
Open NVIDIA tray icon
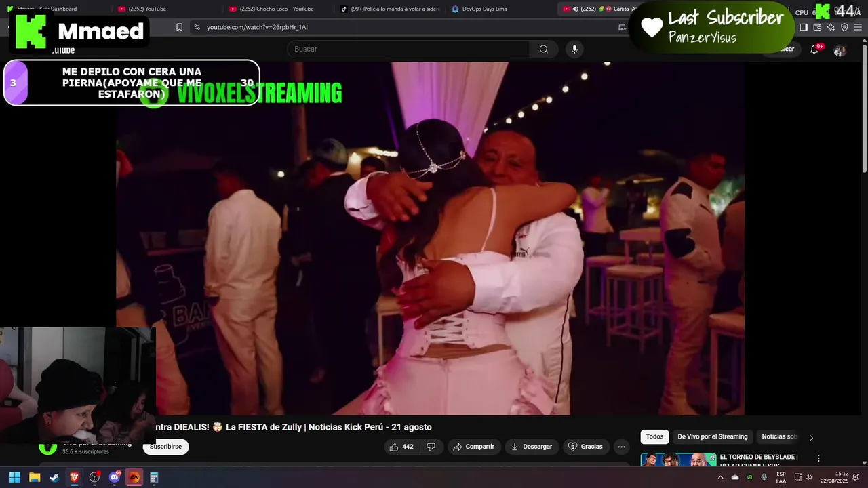click(x=749, y=478)
